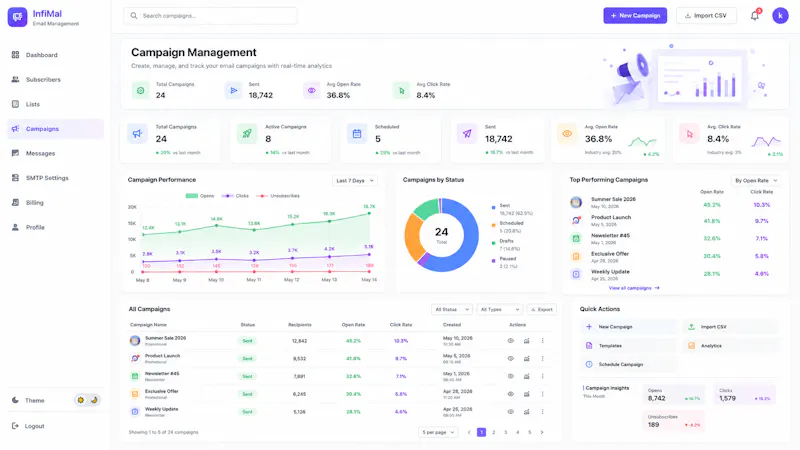Image resolution: width=800 pixels, height=450 pixels.
Task: Click the InfiMal logo icon
Action: [17, 17]
